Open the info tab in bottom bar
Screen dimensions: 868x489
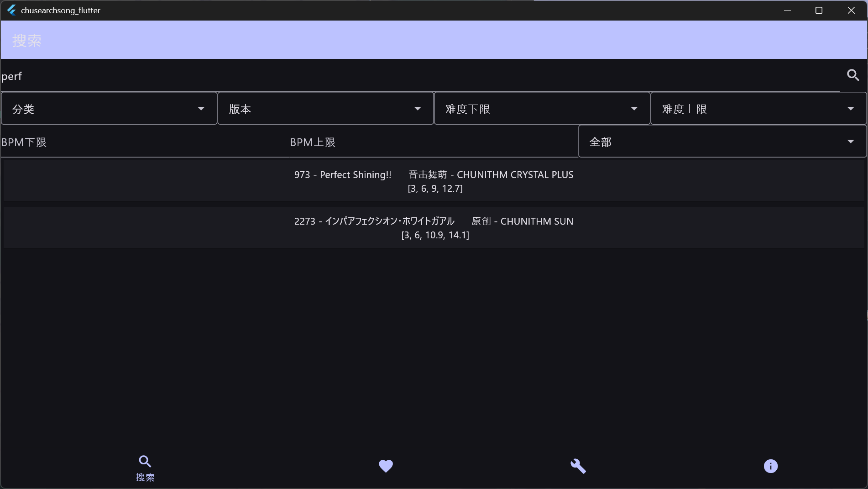771,466
